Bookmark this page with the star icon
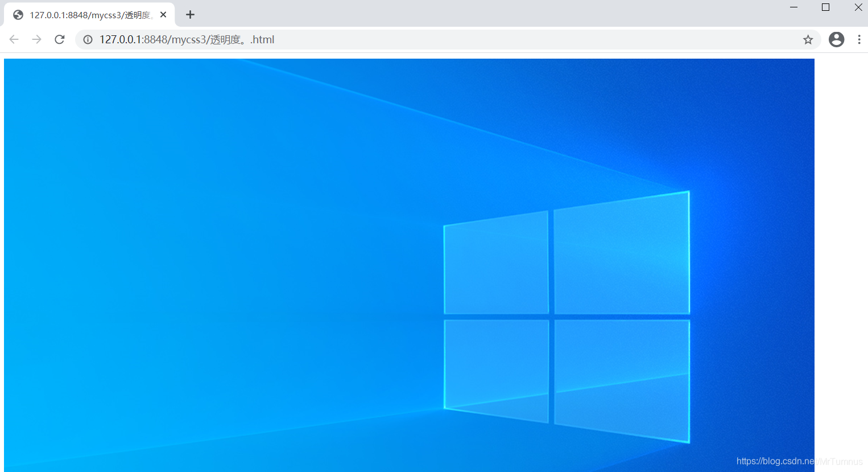Screen dimensions: 868x472 (808, 39)
